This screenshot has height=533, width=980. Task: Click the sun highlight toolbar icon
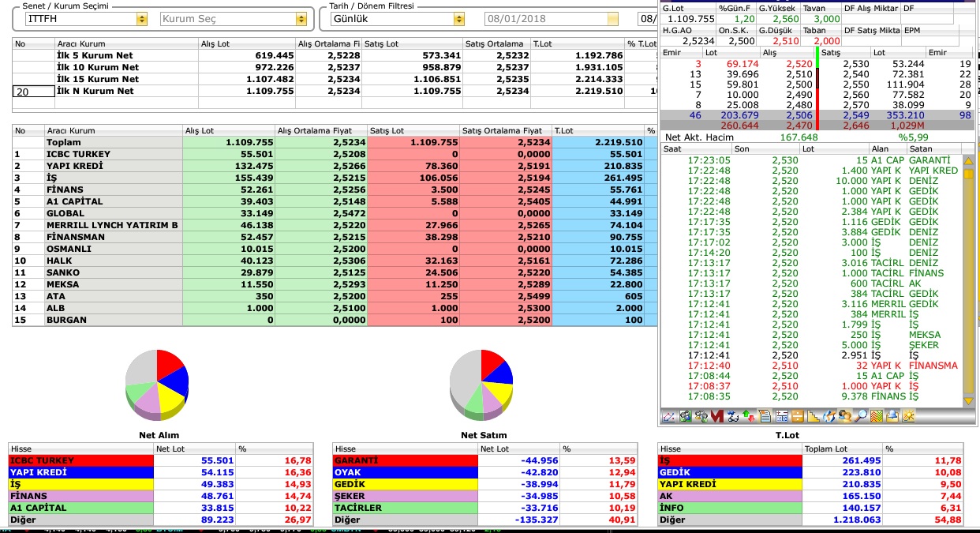click(909, 416)
